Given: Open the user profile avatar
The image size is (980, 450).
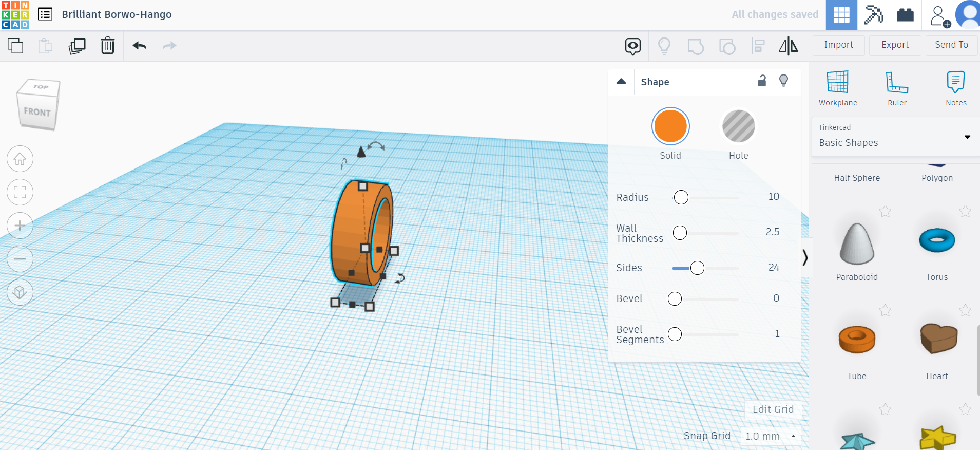Looking at the screenshot, I should click(968, 15).
